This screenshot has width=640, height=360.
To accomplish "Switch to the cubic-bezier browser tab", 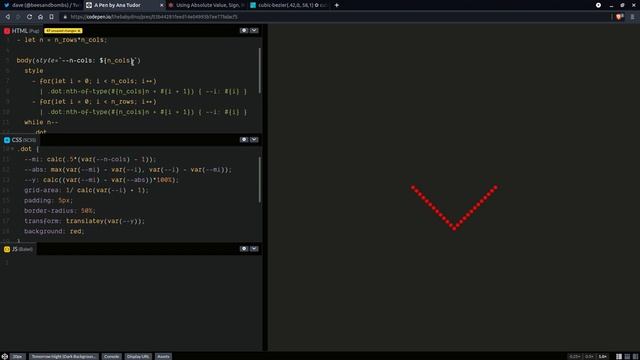I will 289,5.
